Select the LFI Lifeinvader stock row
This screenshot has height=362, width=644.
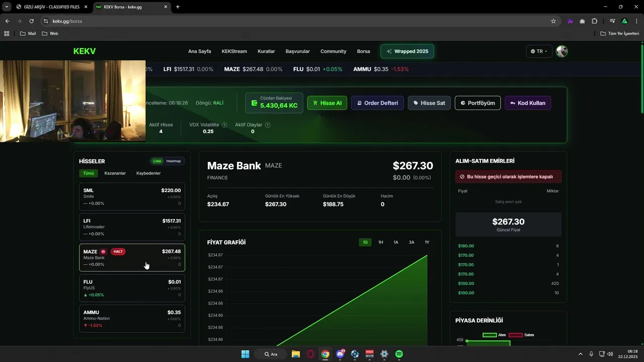(x=132, y=227)
